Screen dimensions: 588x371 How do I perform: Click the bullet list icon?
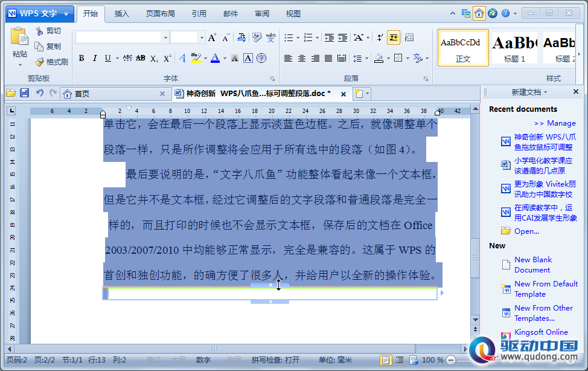click(289, 37)
